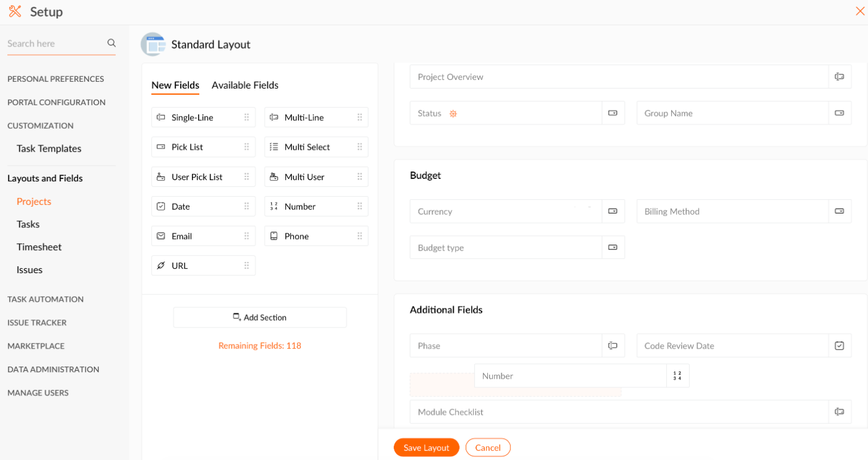Open Tasks layout settings
Image resolution: width=868 pixels, height=460 pixels.
click(28, 224)
